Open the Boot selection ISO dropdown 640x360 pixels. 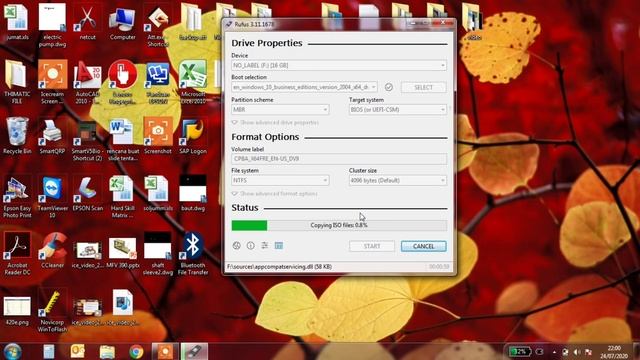[x=304, y=87]
